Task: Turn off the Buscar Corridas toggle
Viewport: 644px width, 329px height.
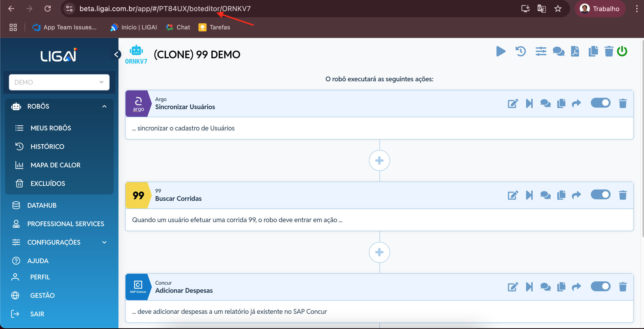Action: pyautogui.click(x=600, y=195)
